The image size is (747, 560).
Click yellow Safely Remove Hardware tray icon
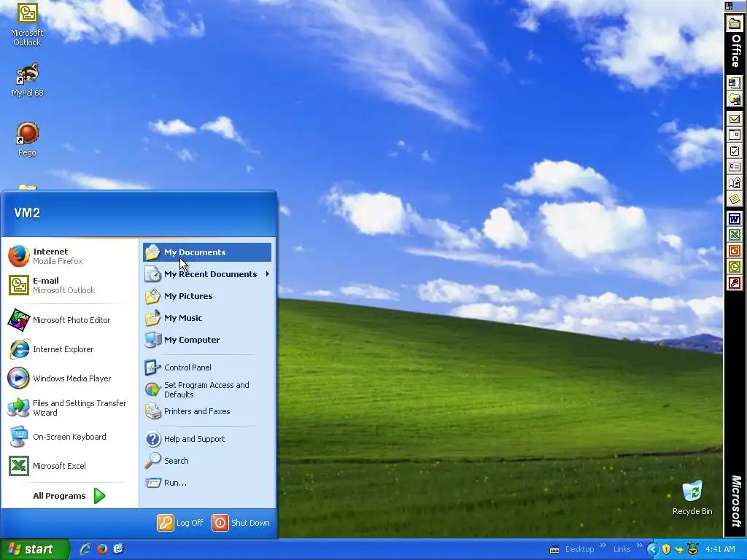point(679,550)
